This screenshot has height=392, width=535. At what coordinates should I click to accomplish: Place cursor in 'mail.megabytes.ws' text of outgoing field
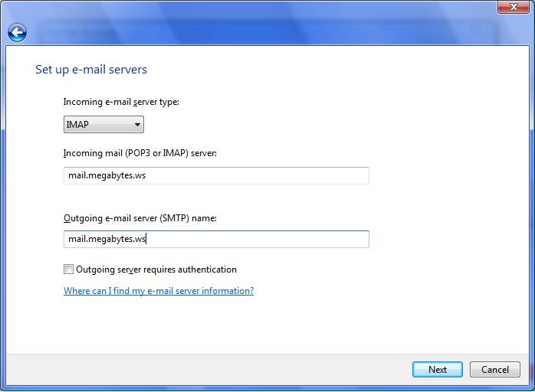coord(107,239)
